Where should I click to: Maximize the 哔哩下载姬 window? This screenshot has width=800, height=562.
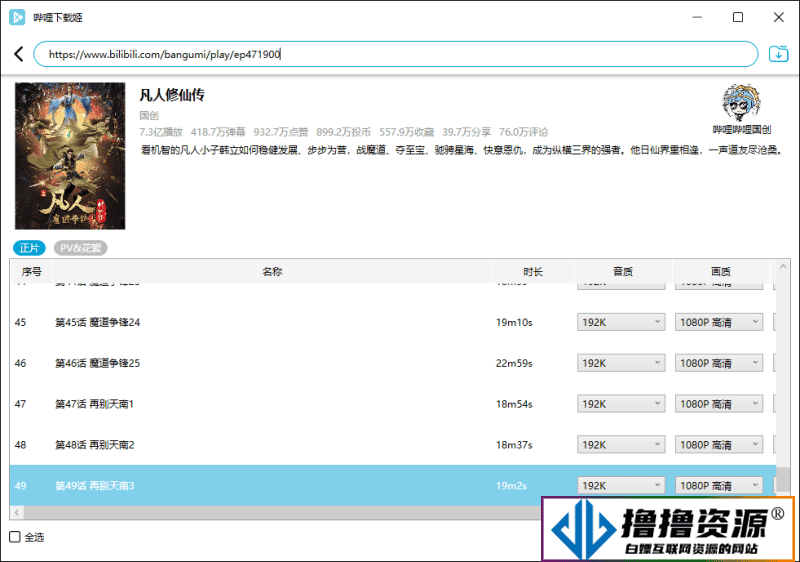pyautogui.click(x=738, y=17)
